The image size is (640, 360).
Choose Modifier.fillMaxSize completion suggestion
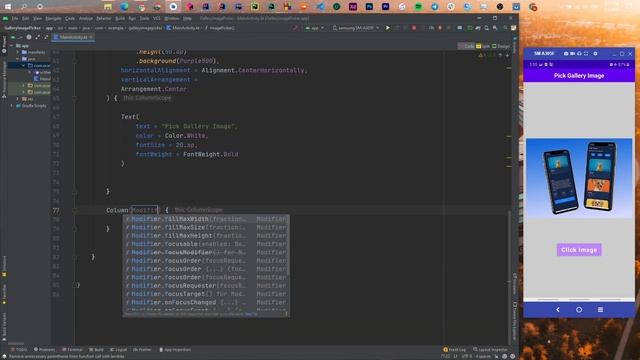click(206, 227)
